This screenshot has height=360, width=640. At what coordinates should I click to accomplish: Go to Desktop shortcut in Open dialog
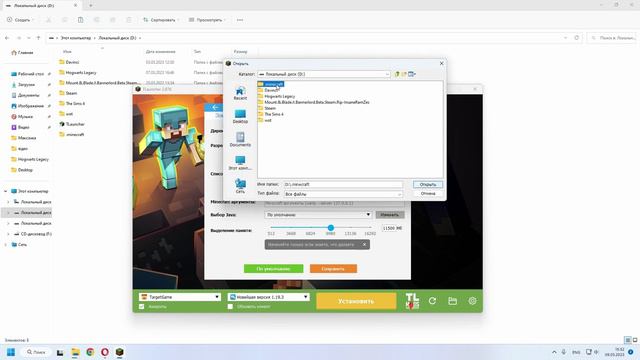[240, 116]
